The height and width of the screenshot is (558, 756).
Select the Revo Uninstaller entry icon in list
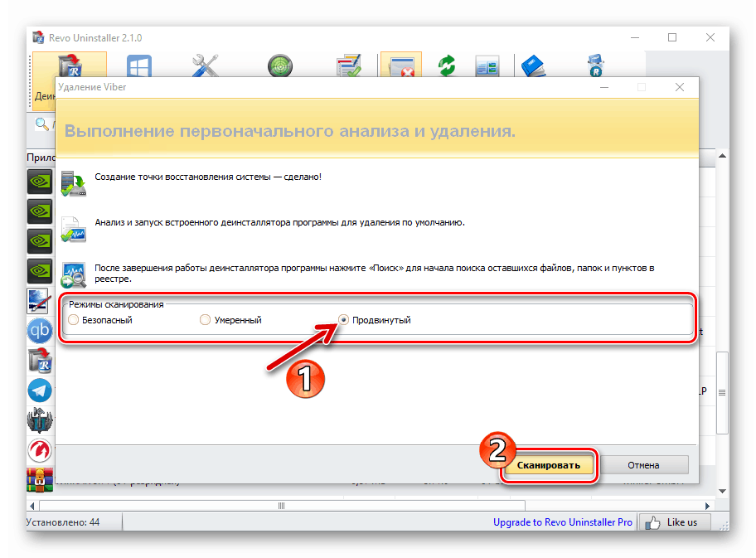pyautogui.click(x=40, y=361)
